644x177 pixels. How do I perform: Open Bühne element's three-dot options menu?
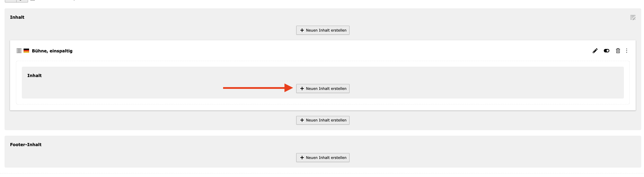[626, 51]
